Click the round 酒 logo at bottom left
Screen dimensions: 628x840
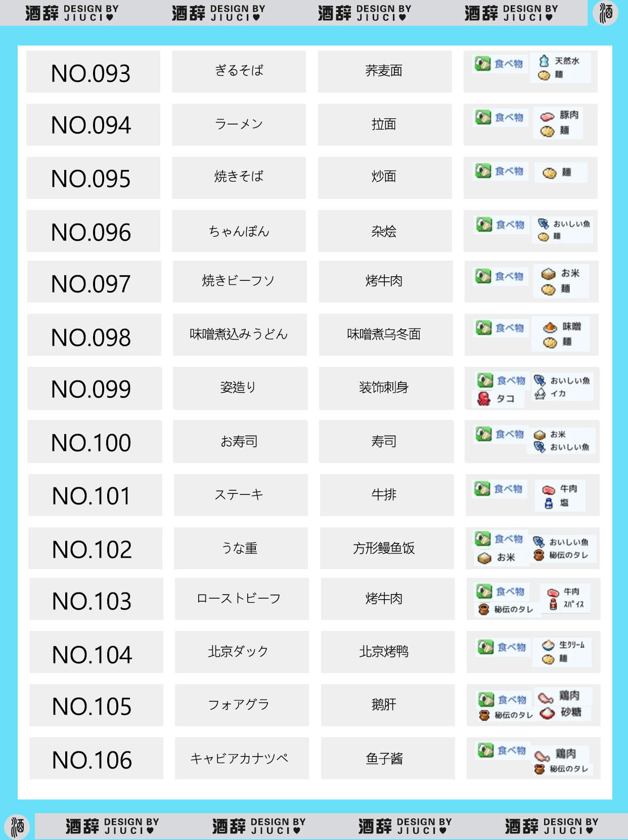coord(18,827)
